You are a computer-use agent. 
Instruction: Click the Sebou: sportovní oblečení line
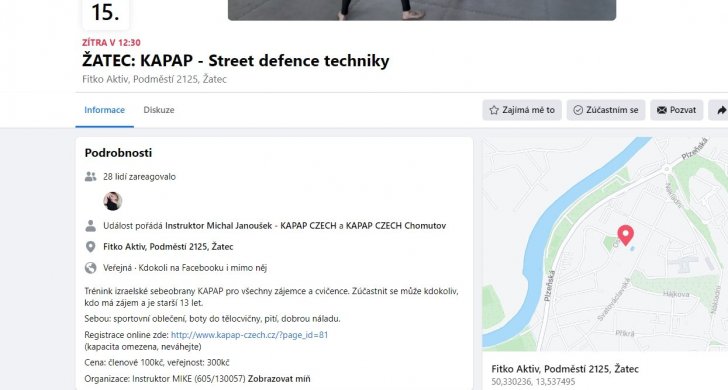tap(213, 319)
